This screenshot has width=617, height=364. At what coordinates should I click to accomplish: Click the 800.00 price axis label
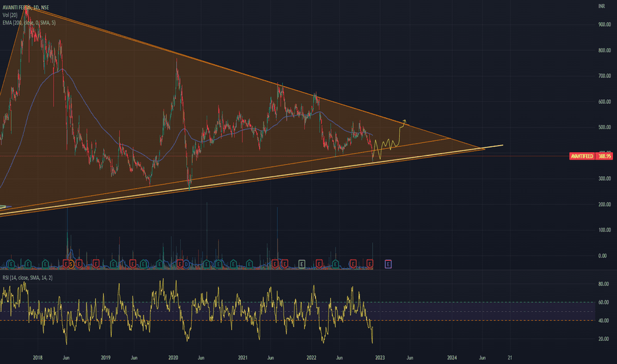coord(604,50)
